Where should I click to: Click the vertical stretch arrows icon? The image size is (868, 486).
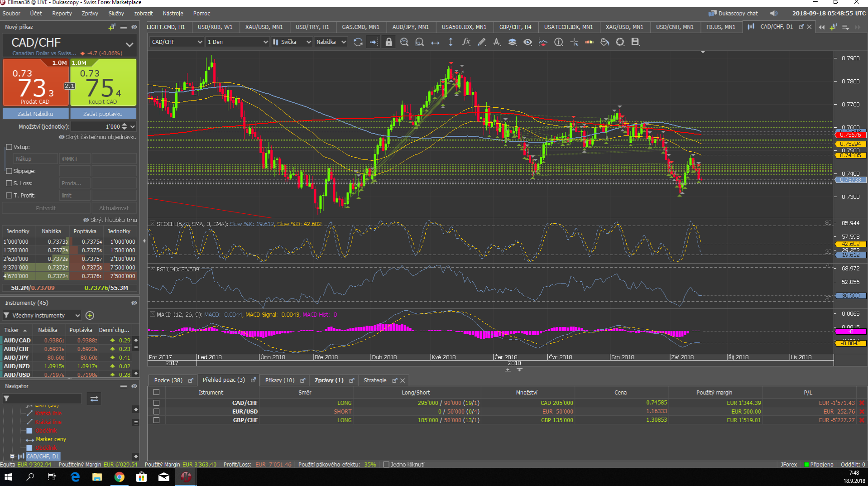pyautogui.click(x=451, y=42)
